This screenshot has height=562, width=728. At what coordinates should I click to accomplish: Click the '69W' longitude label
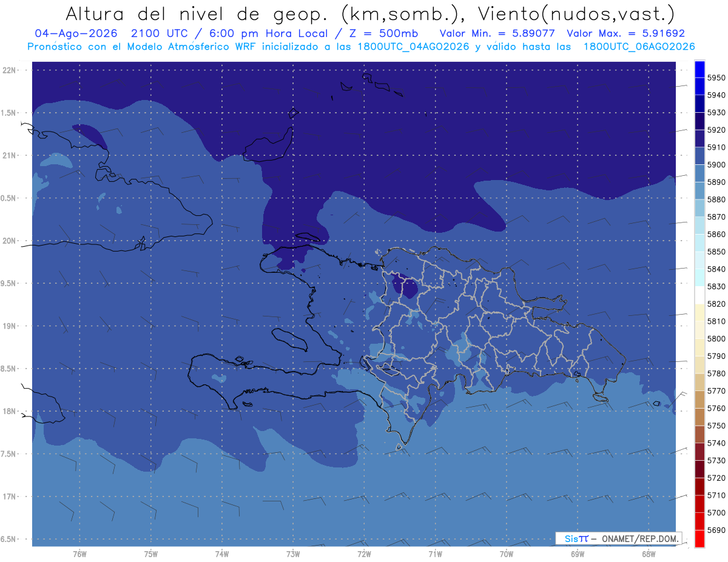578,554
